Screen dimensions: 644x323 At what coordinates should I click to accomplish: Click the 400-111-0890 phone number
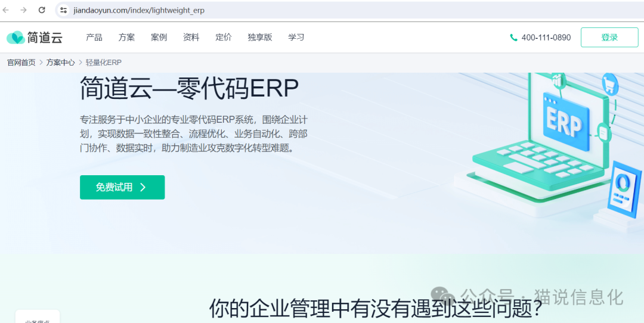[546, 38]
